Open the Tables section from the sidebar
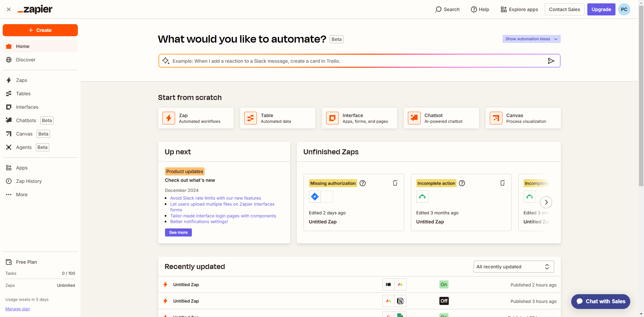This screenshot has height=317, width=644. click(x=23, y=94)
